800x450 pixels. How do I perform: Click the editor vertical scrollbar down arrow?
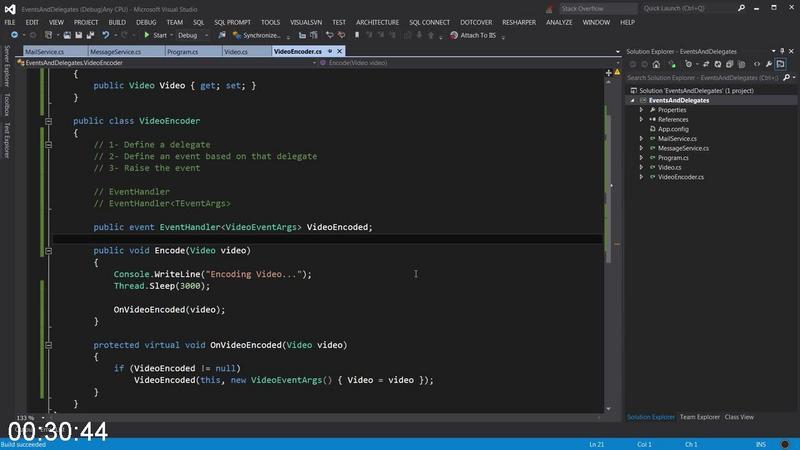(608, 409)
